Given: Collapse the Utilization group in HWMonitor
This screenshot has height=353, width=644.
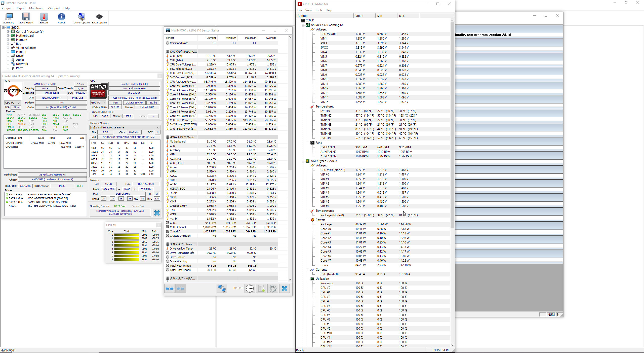Looking at the screenshot, I should point(308,279).
